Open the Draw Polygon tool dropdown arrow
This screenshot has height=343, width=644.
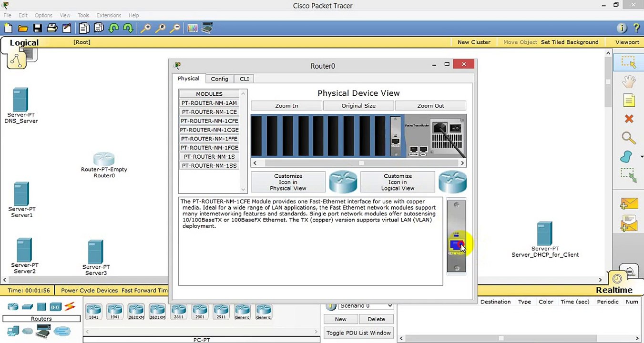pos(642,157)
